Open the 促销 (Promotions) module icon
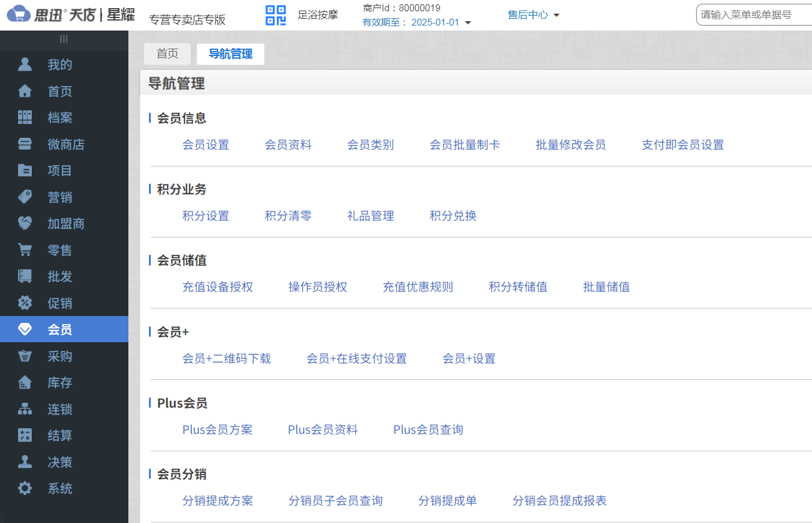 [x=26, y=303]
